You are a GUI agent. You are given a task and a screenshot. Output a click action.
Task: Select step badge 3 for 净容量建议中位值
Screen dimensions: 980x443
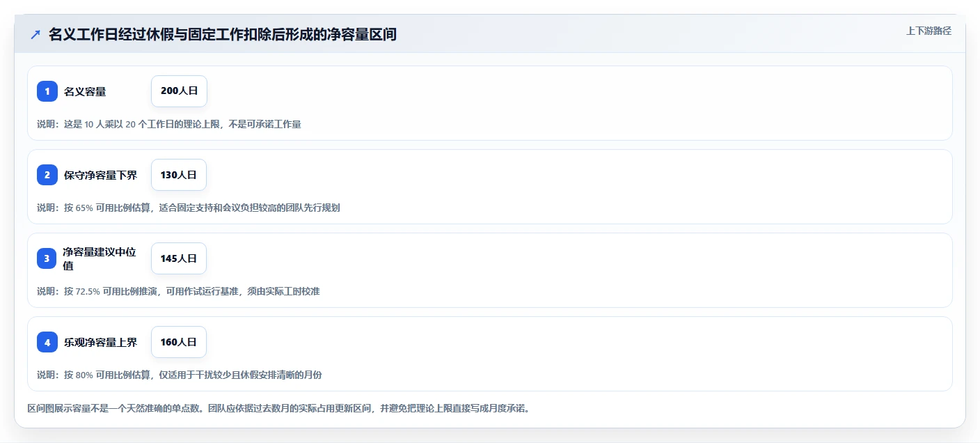point(47,258)
